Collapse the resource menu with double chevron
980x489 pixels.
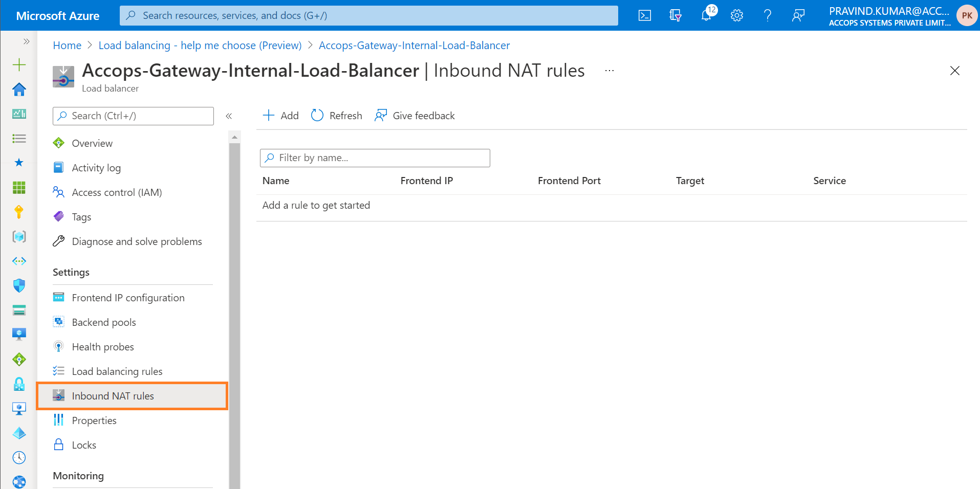click(229, 116)
